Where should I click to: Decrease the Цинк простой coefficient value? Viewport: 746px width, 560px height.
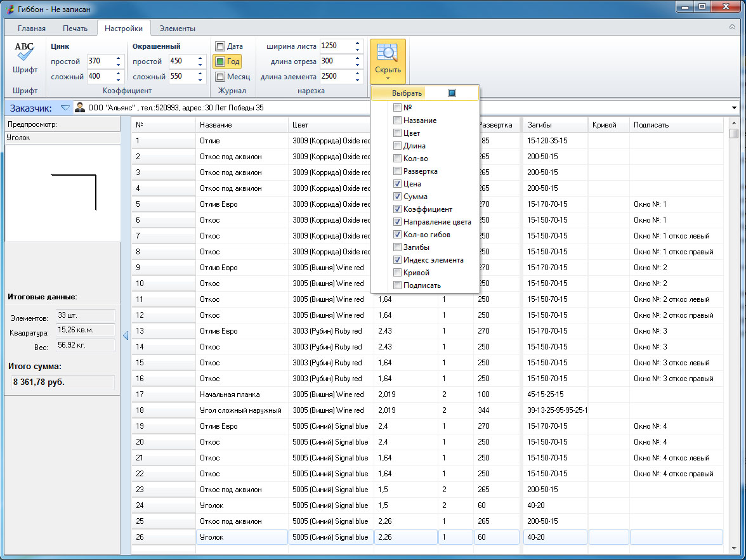click(x=118, y=65)
